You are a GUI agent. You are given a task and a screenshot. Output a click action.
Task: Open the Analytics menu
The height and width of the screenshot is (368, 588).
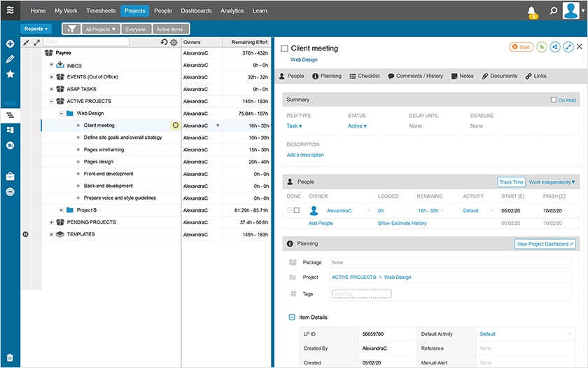(x=232, y=11)
